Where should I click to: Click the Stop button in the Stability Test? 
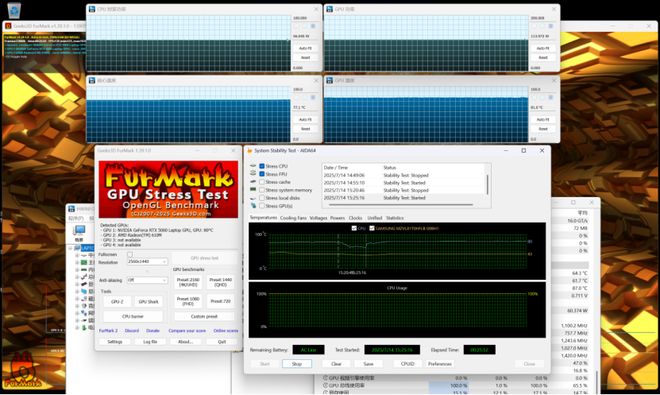(297, 364)
